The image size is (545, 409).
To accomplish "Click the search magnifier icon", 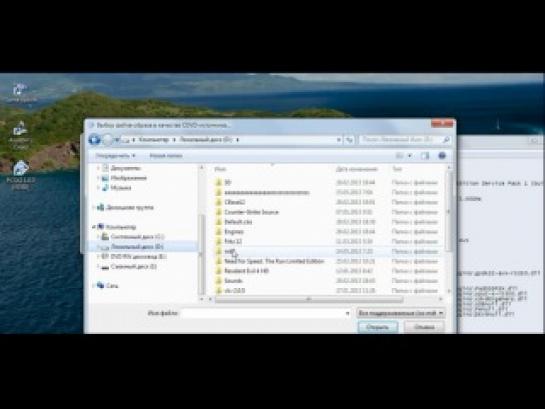I will tap(446, 140).
